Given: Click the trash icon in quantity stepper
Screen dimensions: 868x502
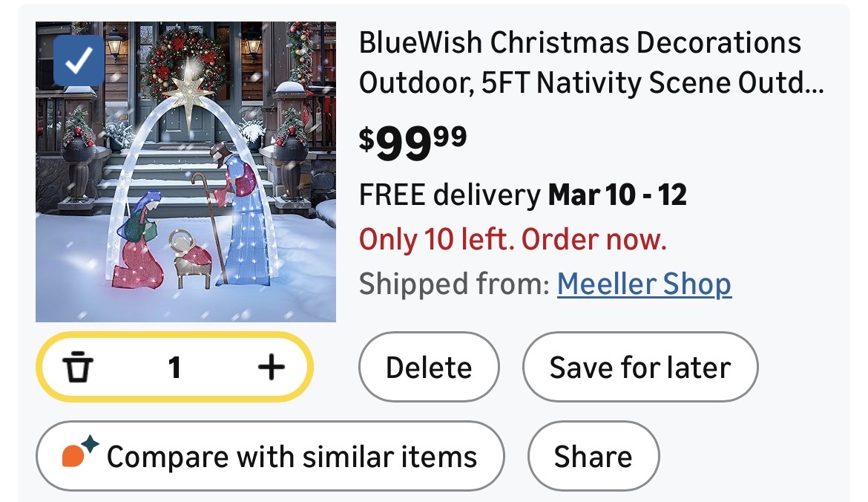Looking at the screenshot, I should click(78, 367).
